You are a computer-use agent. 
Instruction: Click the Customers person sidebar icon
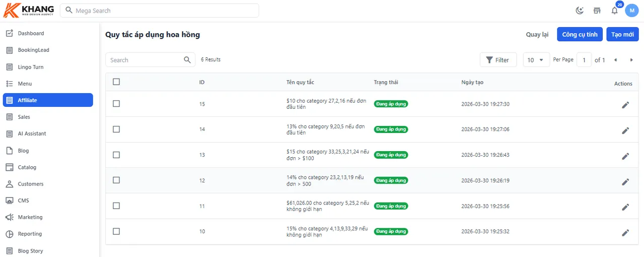point(9,184)
